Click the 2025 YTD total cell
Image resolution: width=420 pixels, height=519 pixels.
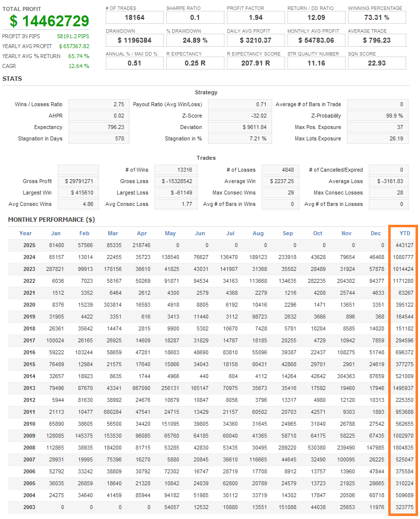coord(404,245)
